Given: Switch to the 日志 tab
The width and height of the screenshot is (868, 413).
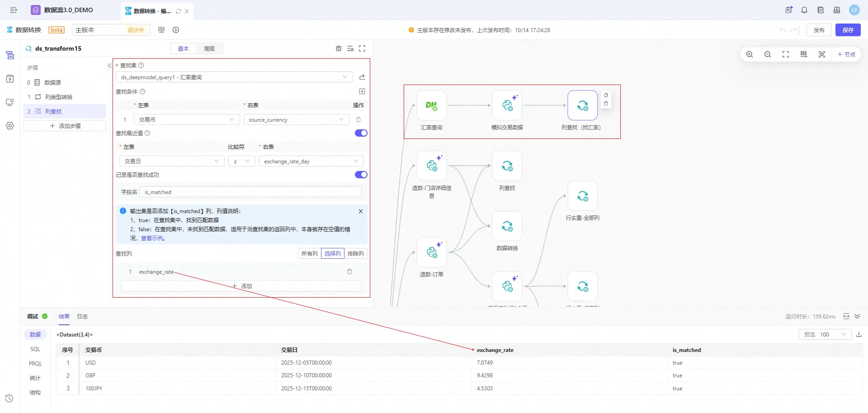Looking at the screenshot, I should [x=82, y=316].
